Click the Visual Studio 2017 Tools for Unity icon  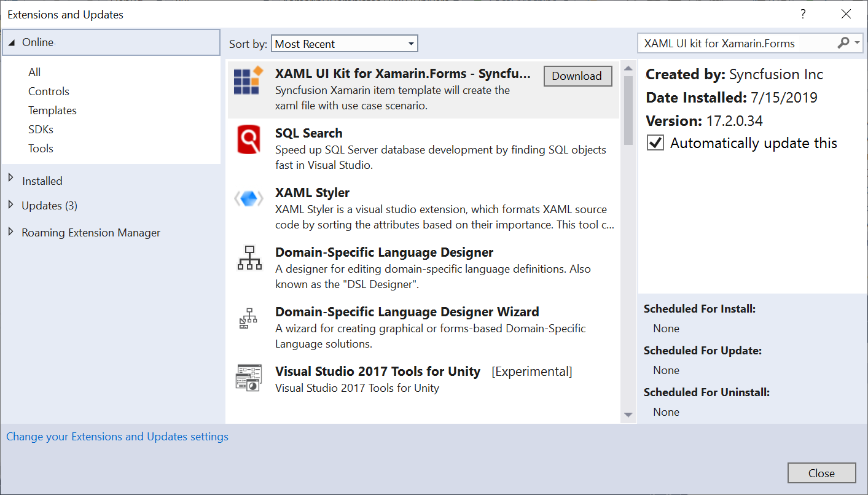click(x=249, y=377)
